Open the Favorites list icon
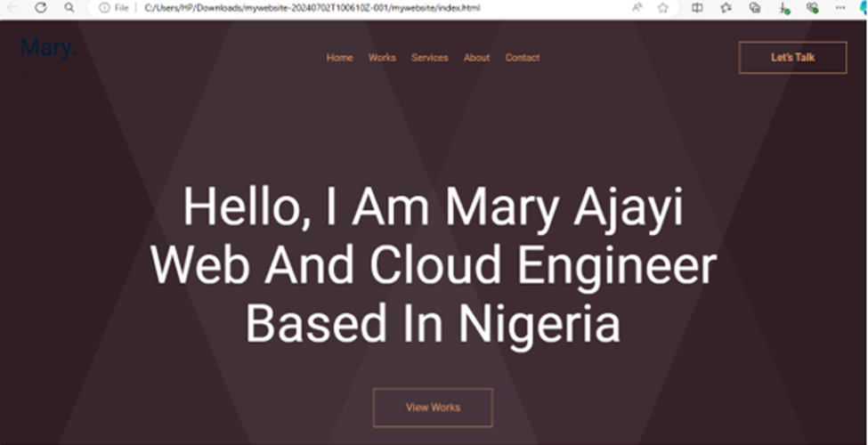 [726, 7]
